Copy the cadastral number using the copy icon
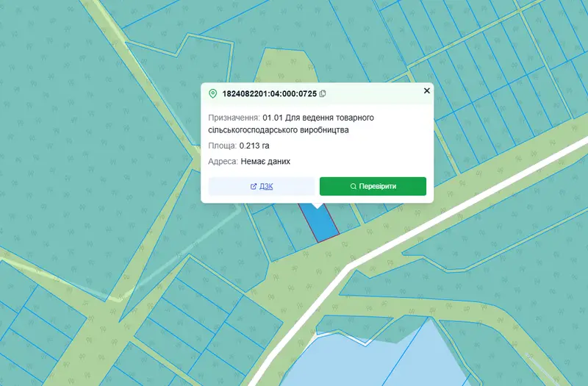Screen dimensions: 588x386 [x=323, y=94]
